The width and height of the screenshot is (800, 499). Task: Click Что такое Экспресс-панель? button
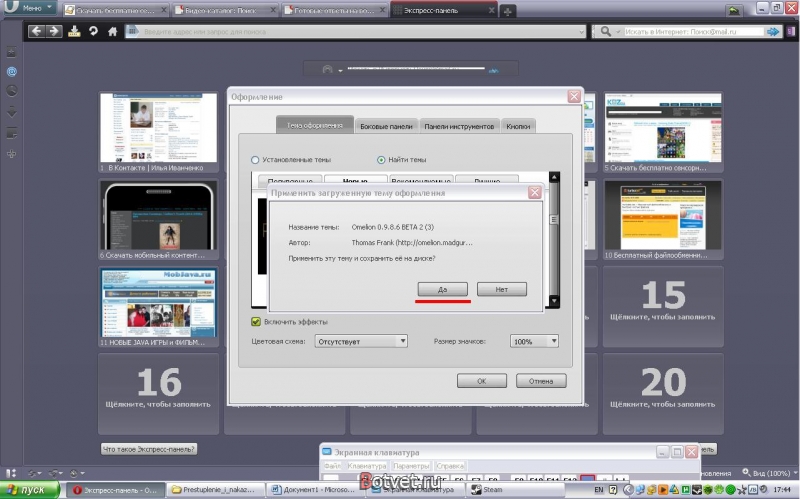click(x=148, y=449)
